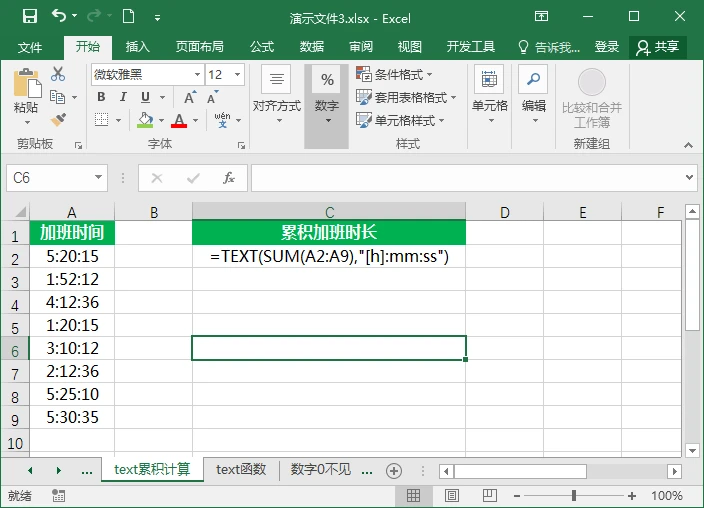Viewport: 704px width, 508px height.
Task: Add a new sheet with plus icon
Action: [394, 471]
